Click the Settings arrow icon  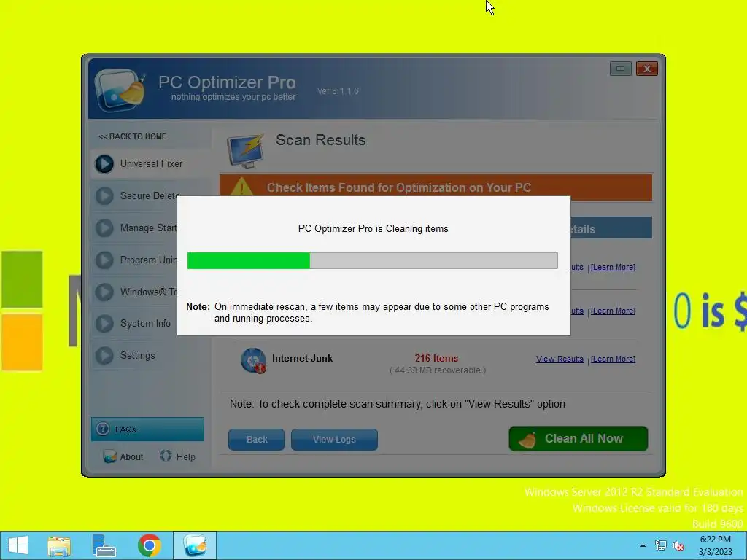pyautogui.click(x=104, y=355)
